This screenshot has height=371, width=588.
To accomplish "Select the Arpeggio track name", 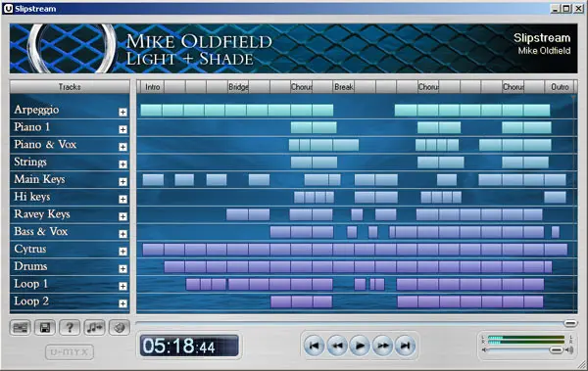I will [x=36, y=110].
